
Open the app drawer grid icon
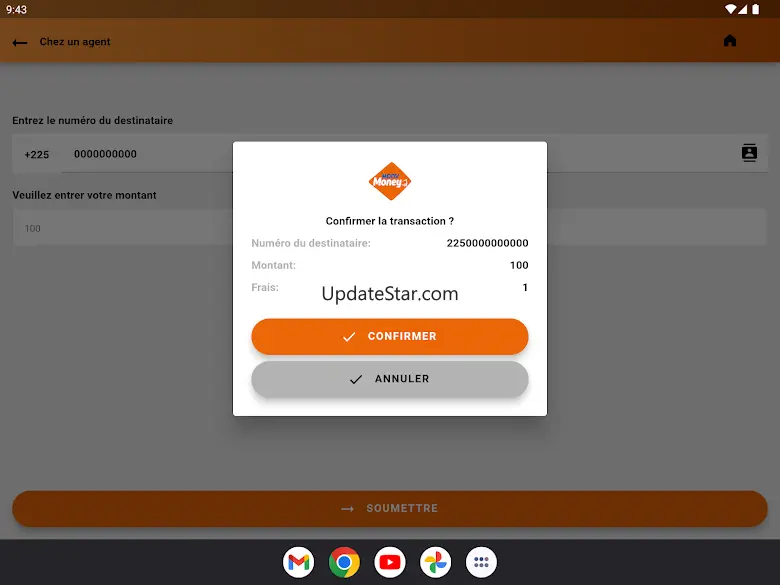click(481, 562)
